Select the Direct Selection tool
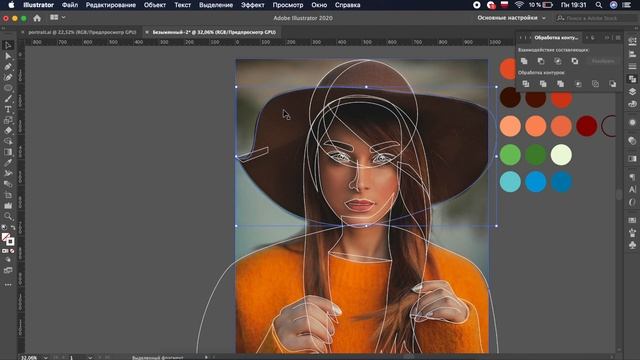Screen dimensions: 640x360 point(8,56)
